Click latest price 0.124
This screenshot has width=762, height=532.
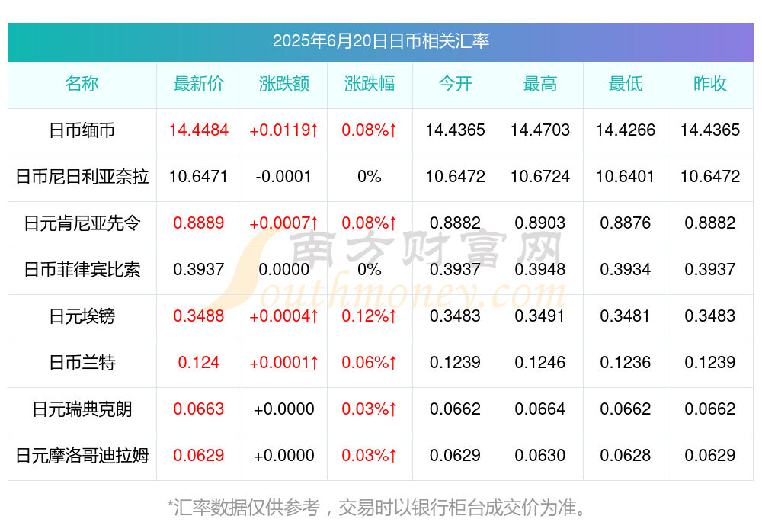click(199, 362)
